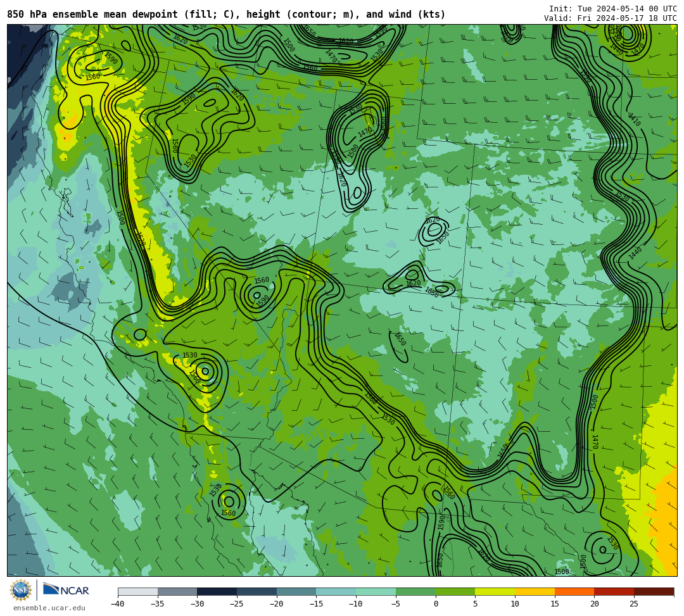684x616 pixels.
Task: Click the NSF logo
Action: (x=20, y=591)
